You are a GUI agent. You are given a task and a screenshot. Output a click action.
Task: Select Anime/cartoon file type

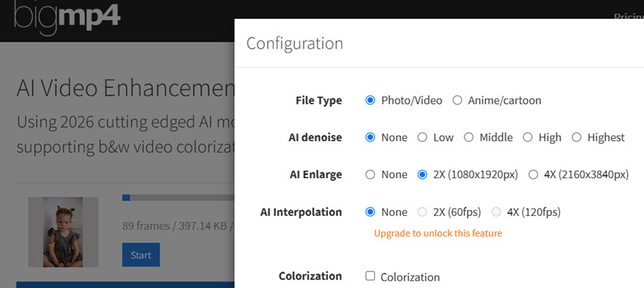tap(457, 100)
